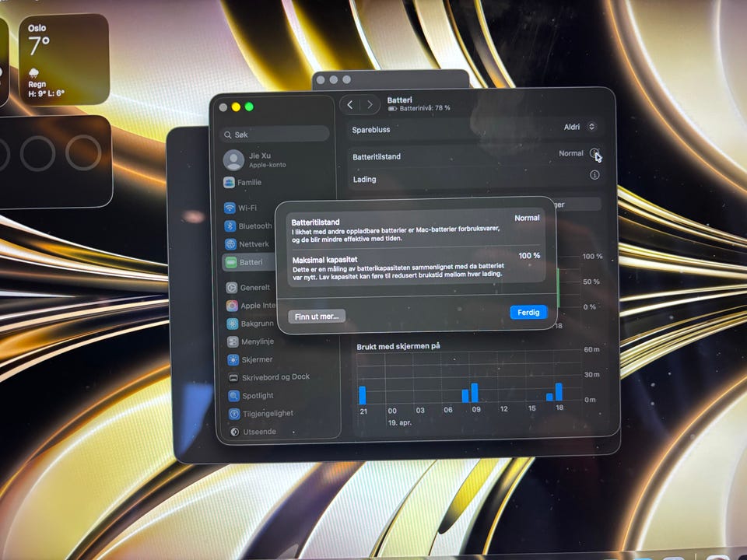Click Batterinivå: 78 % status text
Viewport: 747px width, 560px height.
425,109
